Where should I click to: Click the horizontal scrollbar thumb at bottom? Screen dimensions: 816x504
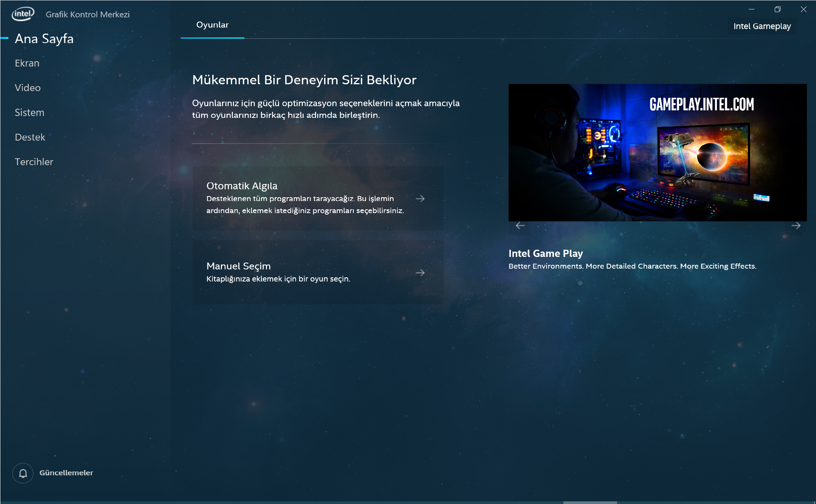[590, 502]
